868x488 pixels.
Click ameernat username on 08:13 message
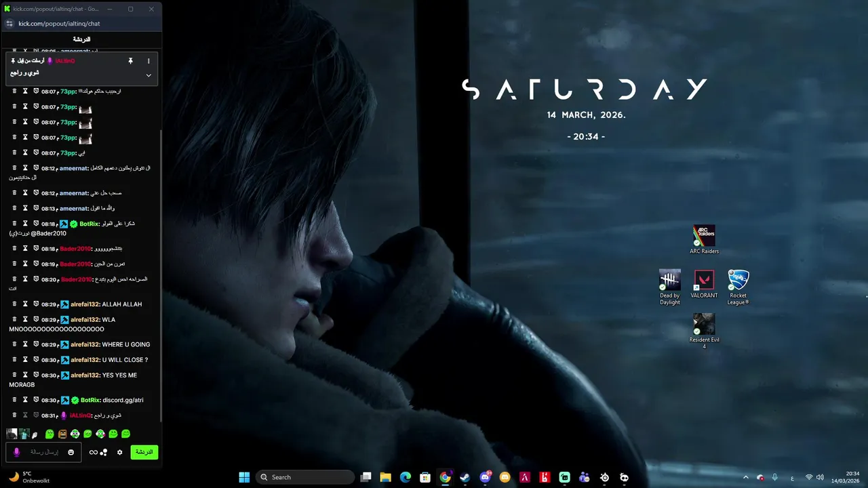click(74, 209)
